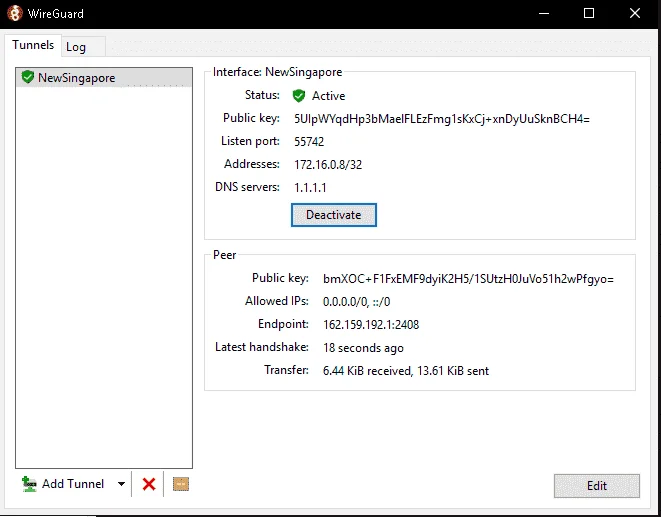Open the Edit tunnel button

click(x=597, y=486)
